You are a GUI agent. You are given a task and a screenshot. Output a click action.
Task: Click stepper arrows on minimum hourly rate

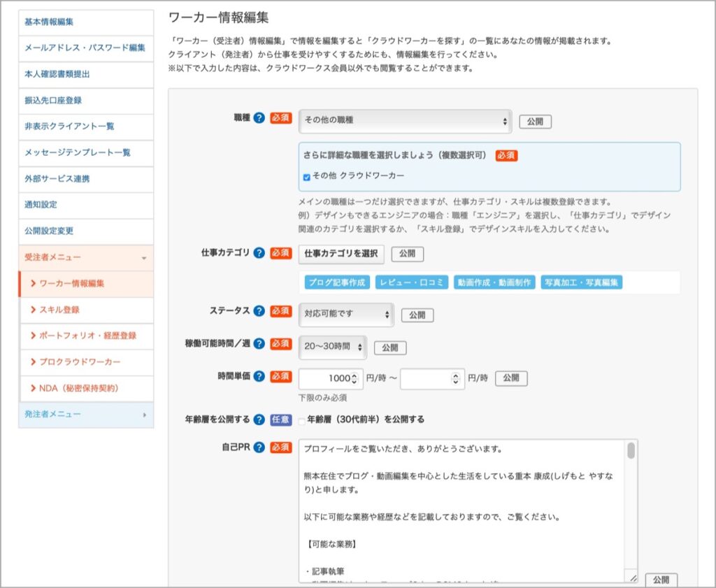coord(354,378)
